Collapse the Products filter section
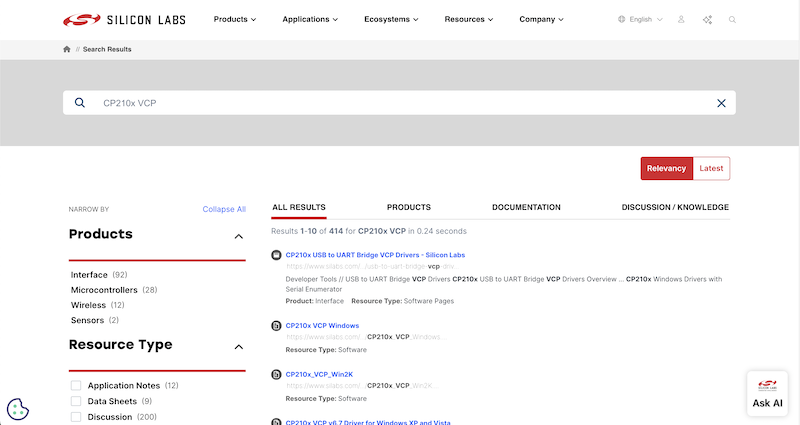800x425 pixels. [x=238, y=236]
